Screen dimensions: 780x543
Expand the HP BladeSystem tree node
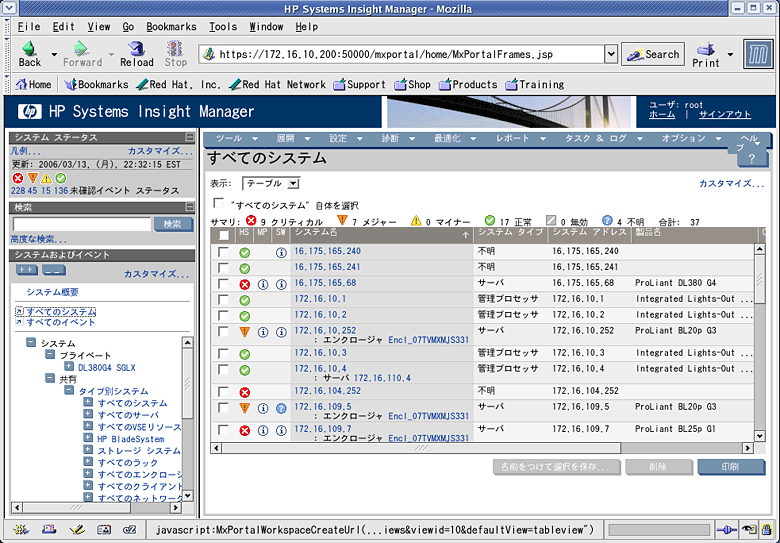tap(88, 438)
